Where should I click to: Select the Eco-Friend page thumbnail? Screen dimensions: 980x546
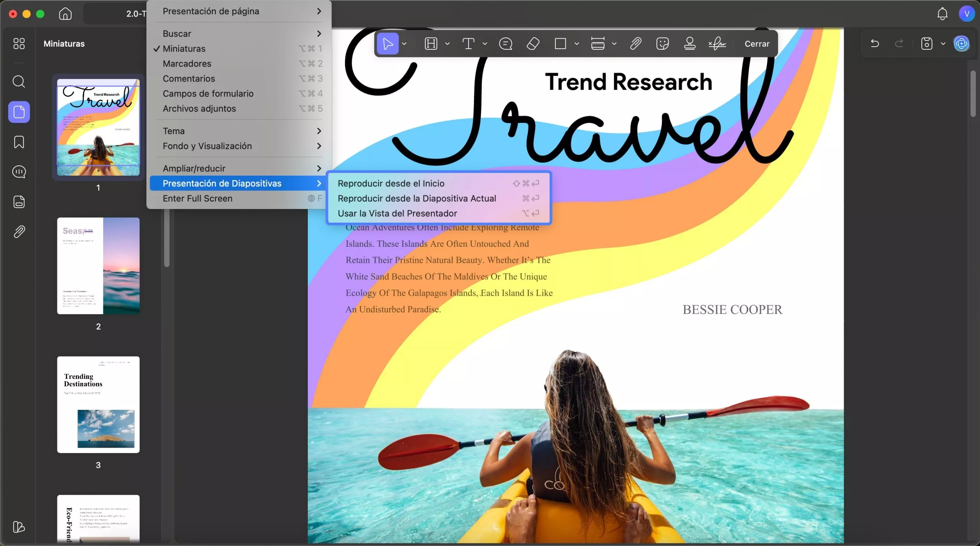click(x=98, y=519)
